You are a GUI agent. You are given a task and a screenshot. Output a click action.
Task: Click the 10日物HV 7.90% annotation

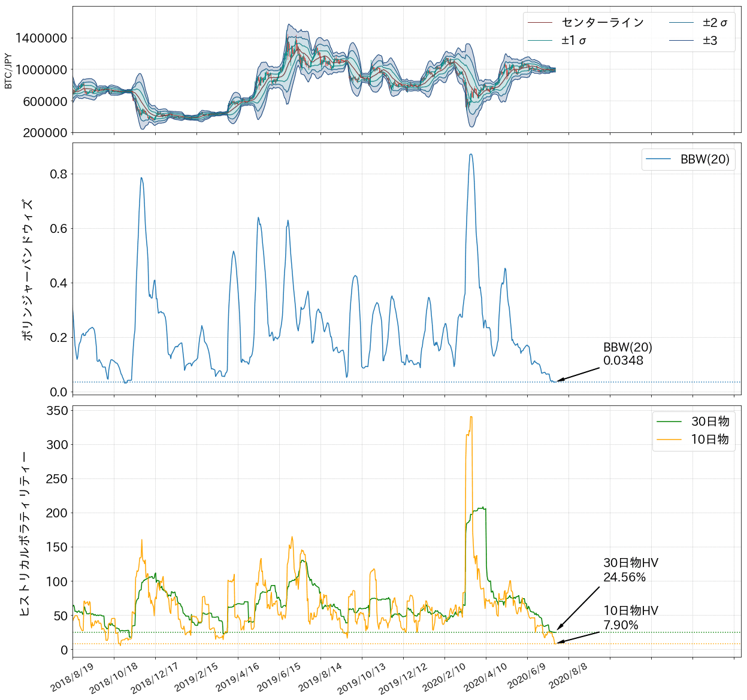(630, 617)
